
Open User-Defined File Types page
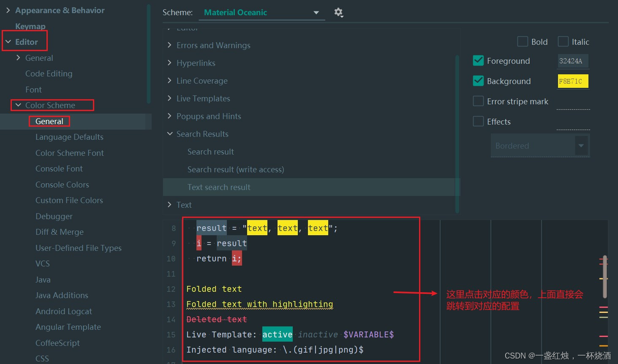click(79, 248)
